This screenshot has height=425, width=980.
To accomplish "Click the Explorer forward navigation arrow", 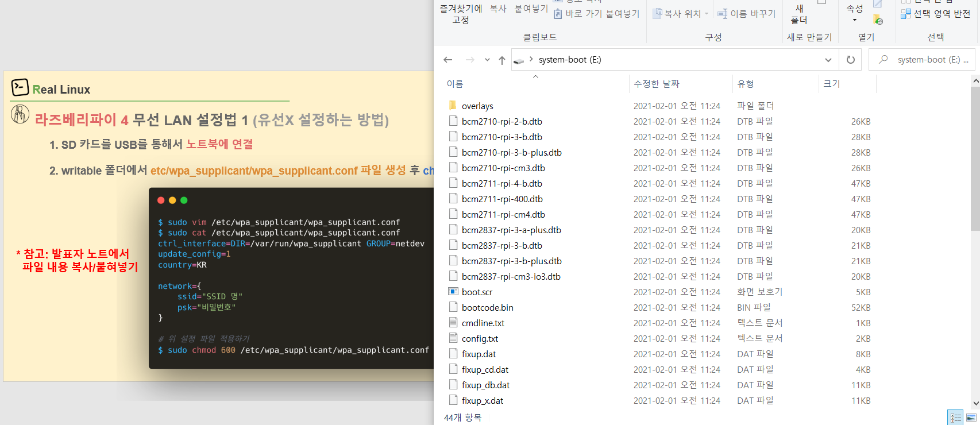I will [470, 60].
